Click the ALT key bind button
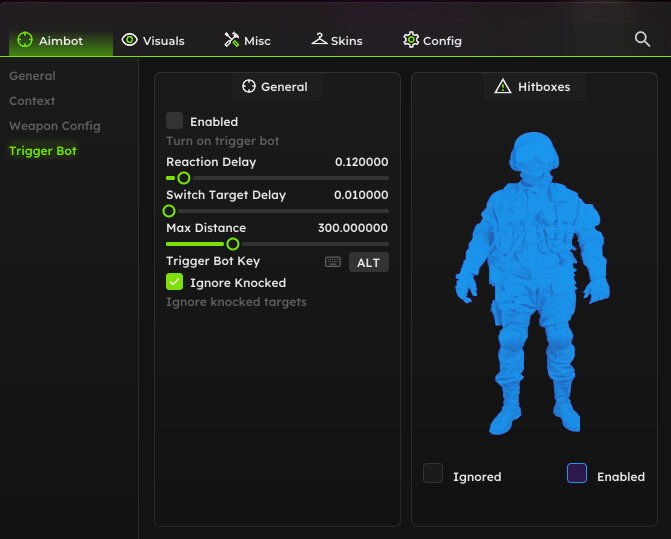The height and width of the screenshot is (539, 671). click(x=369, y=262)
